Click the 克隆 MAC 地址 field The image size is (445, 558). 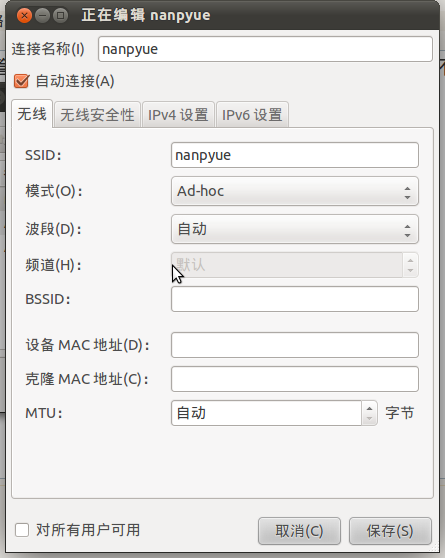[295, 379]
